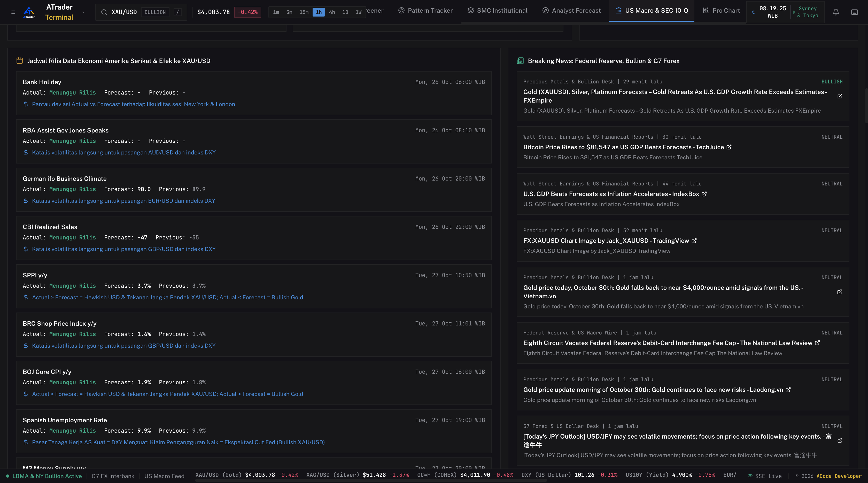868x483 pixels.
Task: Open Bitcoin Price Rises to $81,547 headline
Action: 623,147
